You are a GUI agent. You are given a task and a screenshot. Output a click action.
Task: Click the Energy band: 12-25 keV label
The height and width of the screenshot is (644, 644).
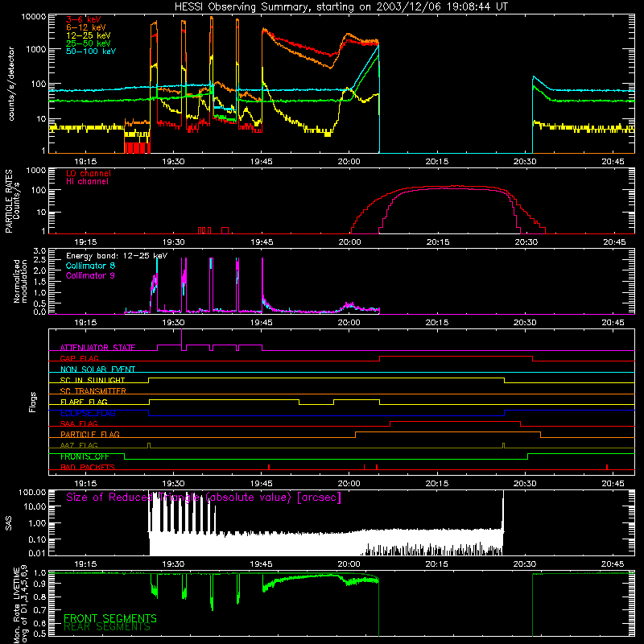[117, 256]
